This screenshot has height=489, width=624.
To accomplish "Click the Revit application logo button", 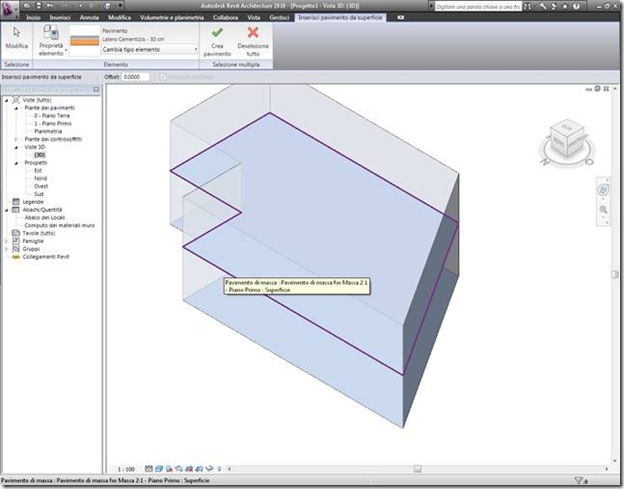I will (x=10, y=10).
